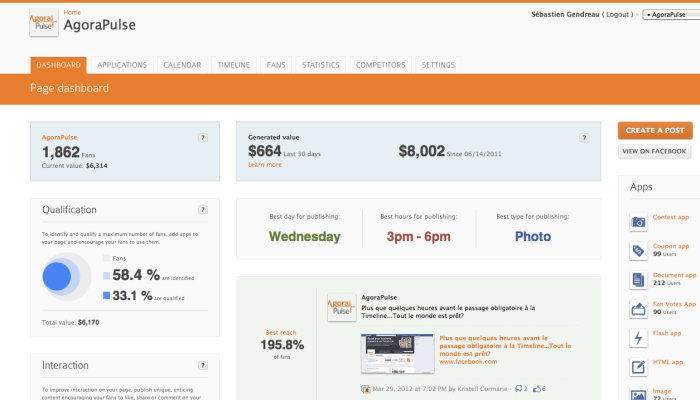700x400 pixels.
Task: Click the orange Timeline post title link
Action: pos(505,346)
